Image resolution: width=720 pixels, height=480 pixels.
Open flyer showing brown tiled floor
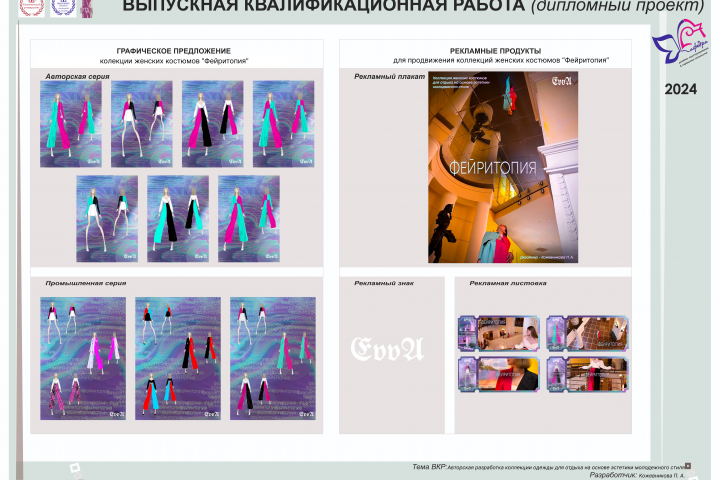(x=587, y=333)
